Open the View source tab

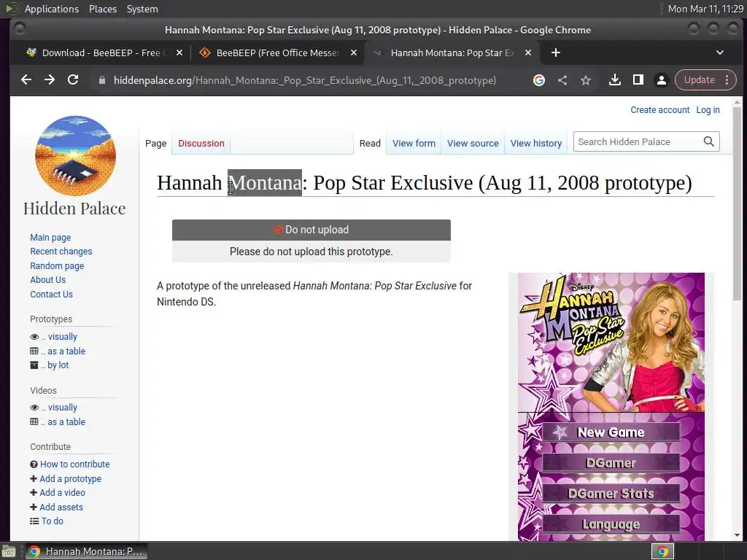(x=473, y=144)
